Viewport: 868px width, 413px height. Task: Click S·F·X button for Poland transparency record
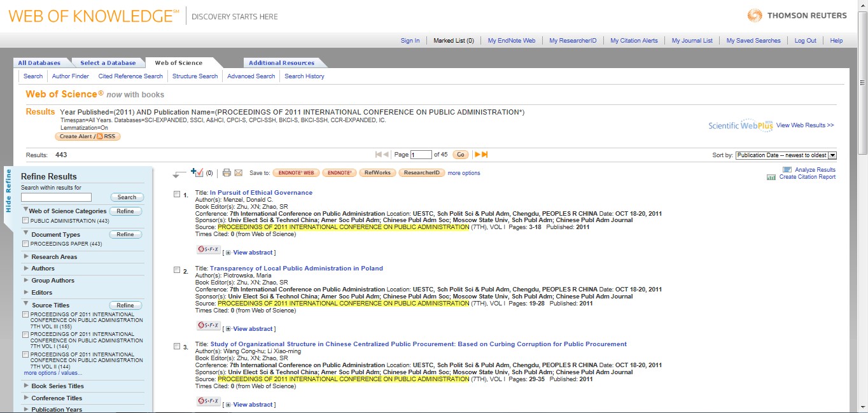(209, 326)
